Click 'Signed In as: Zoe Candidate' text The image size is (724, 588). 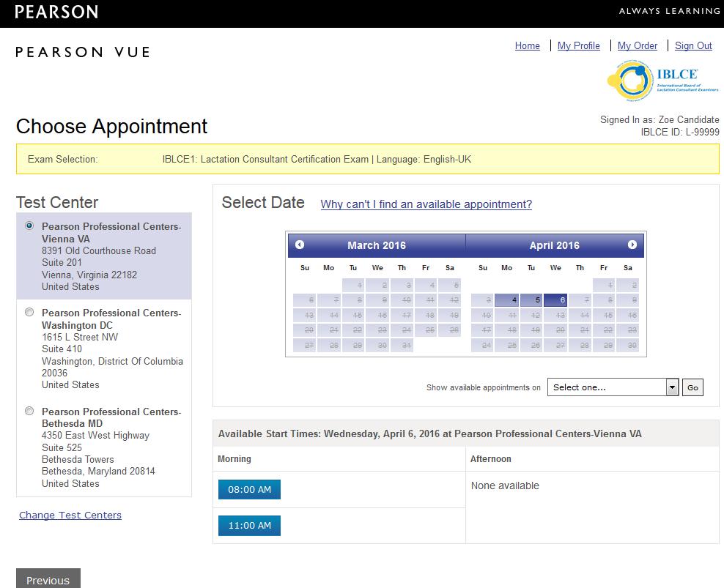pyautogui.click(x=660, y=119)
